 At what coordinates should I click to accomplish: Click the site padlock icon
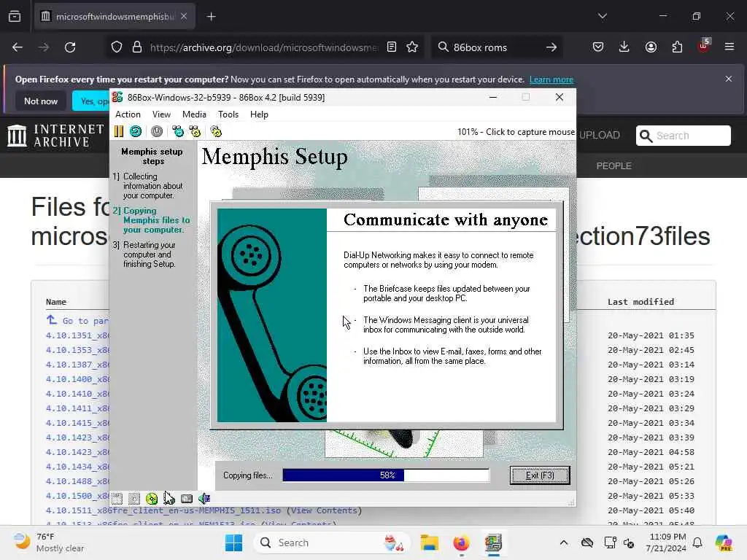pos(137,47)
